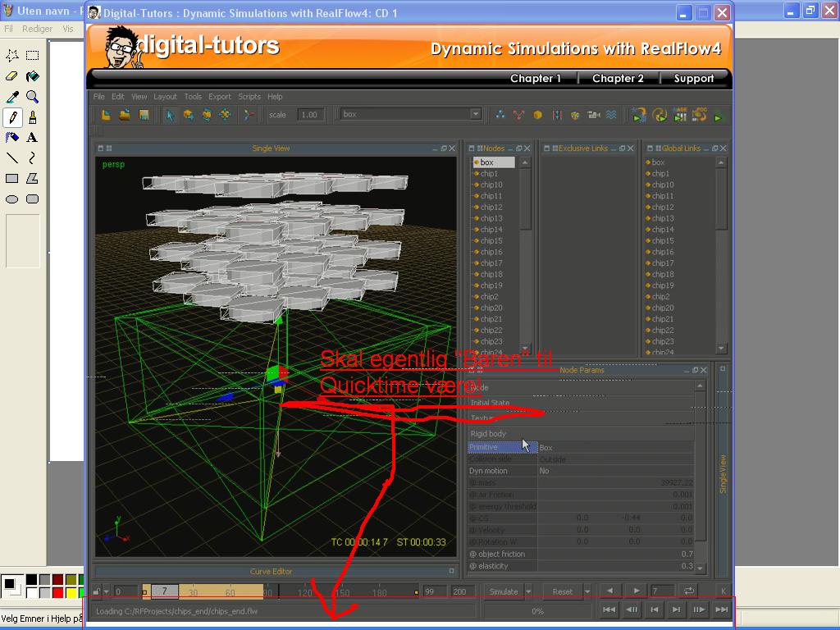Select the Eraser tool in Paint

tap(11, 76)
